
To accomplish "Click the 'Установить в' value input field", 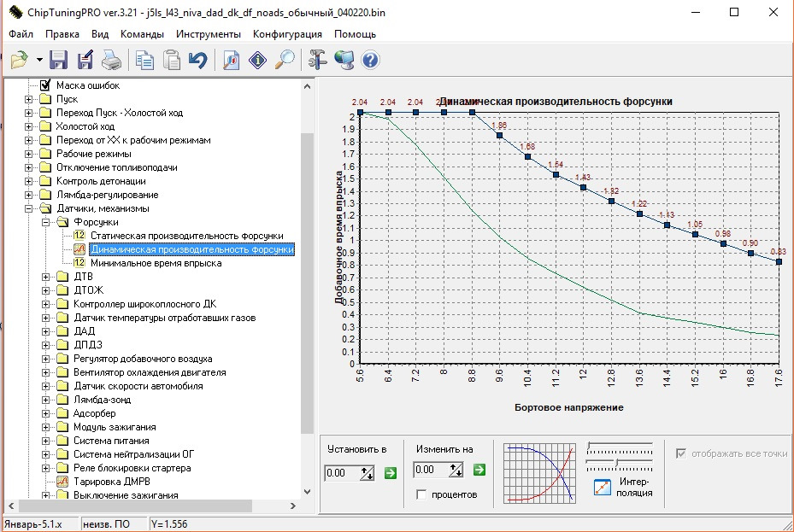I will click(343, 473).
